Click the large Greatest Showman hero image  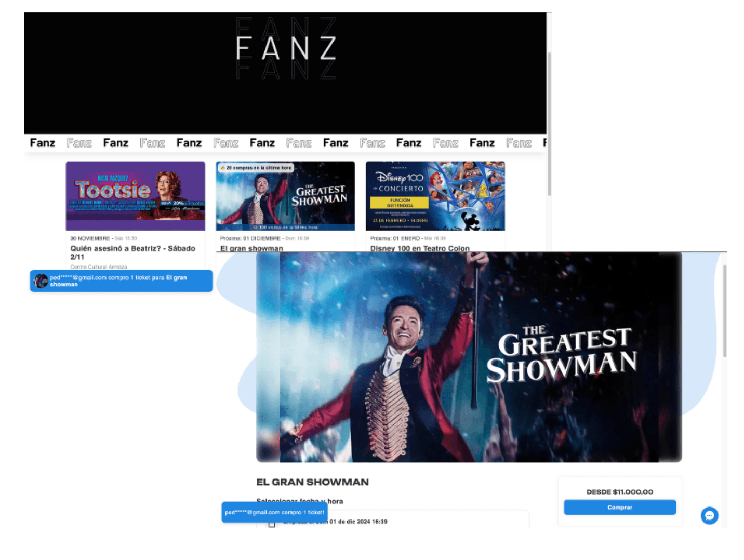[469, 357]
